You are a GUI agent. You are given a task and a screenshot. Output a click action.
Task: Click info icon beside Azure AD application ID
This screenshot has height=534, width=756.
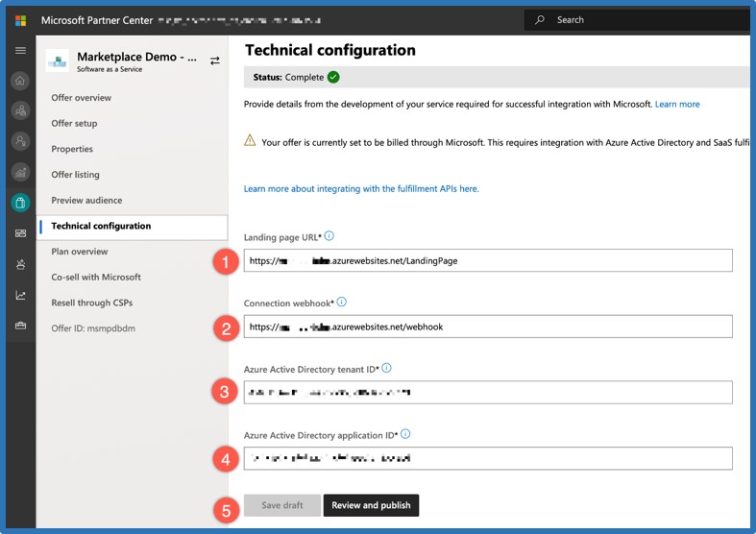tap(405, 434)
